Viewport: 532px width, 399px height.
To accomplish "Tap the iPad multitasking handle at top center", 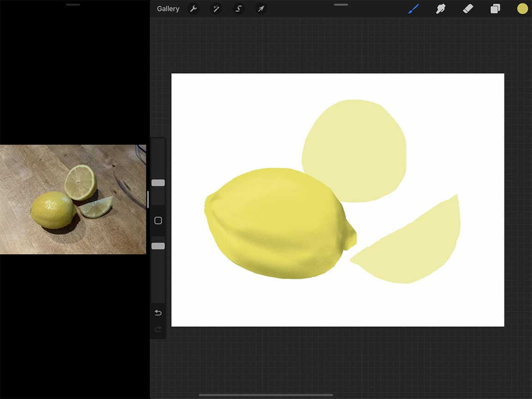I will point(340,5).
